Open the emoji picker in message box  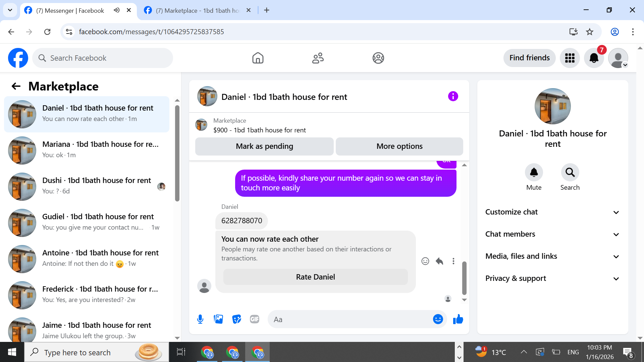coord(438,319)
